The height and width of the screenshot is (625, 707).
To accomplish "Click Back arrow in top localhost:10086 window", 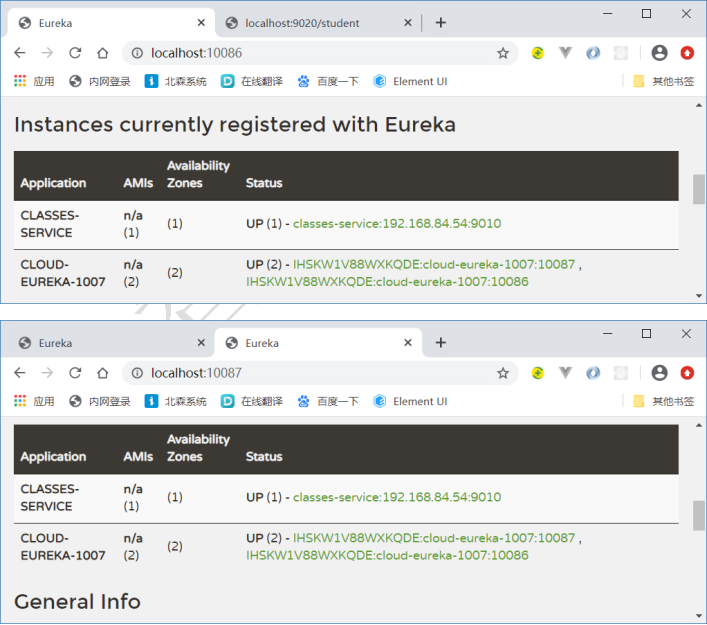I will 20,53.
